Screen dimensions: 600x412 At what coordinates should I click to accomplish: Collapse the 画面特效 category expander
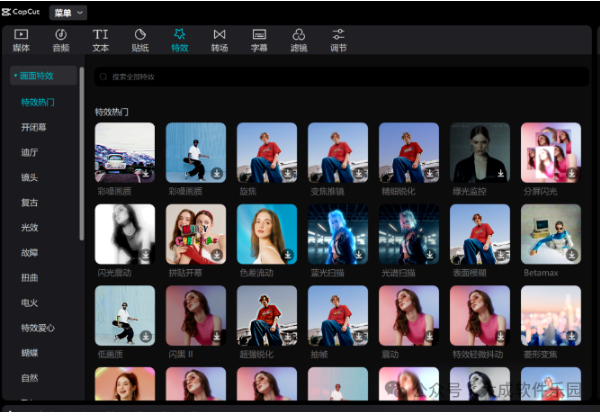coord(14,76)
